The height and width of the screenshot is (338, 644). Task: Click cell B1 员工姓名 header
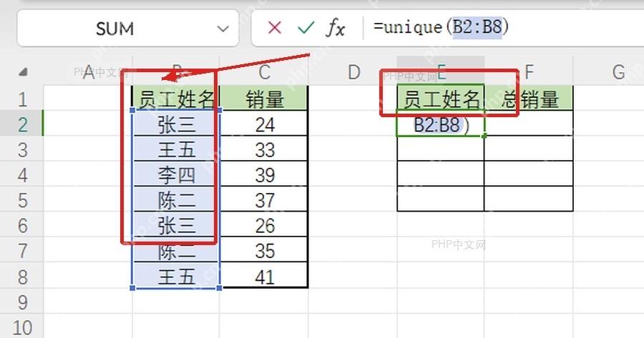coord(176,99)
